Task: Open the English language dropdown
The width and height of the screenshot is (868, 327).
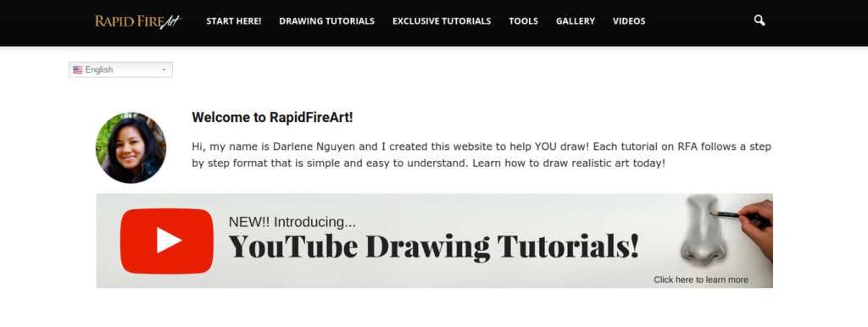Action: coord(120,69)
